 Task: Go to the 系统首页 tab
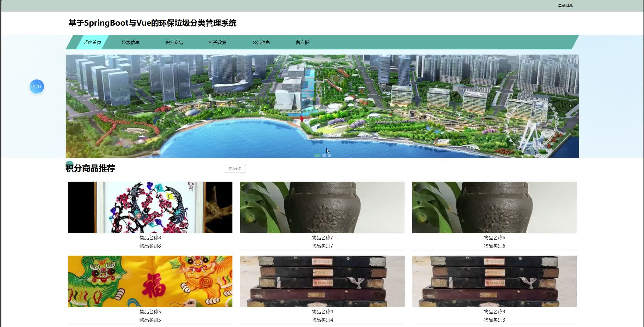(92, 42)
